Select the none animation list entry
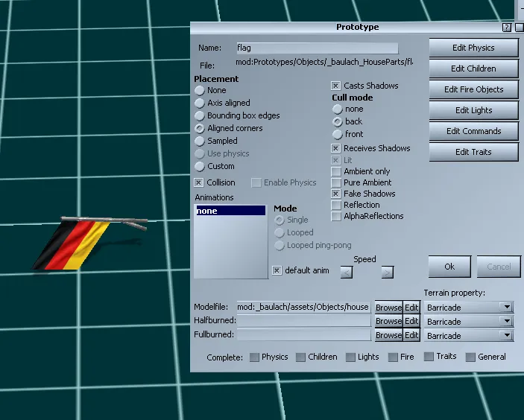This screenshot has width=524, height=420. click(x=230, y=211)
